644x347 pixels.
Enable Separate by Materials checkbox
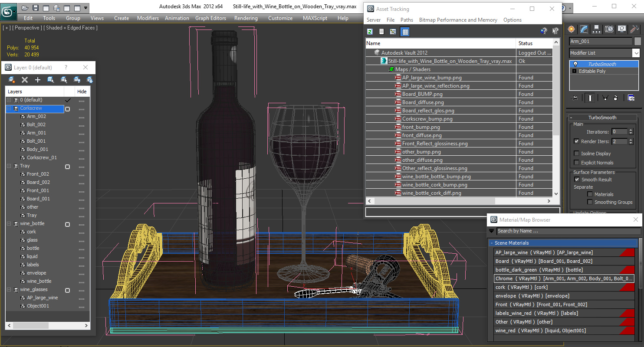(x=590, y=194)
